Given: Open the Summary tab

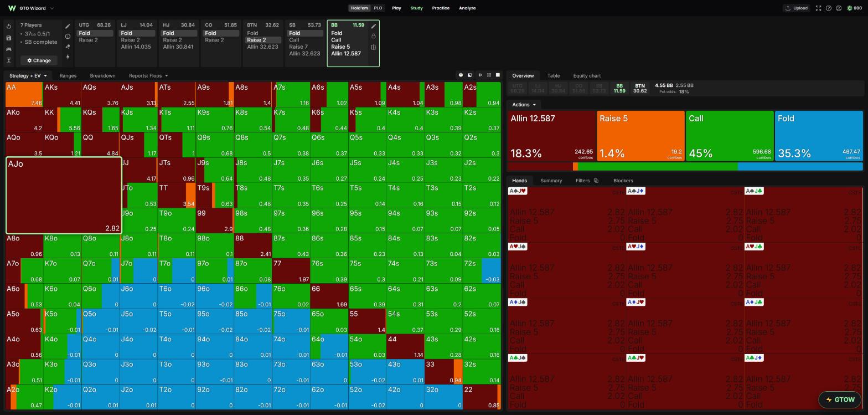Looking at the screenshot, I should (551, 181).
